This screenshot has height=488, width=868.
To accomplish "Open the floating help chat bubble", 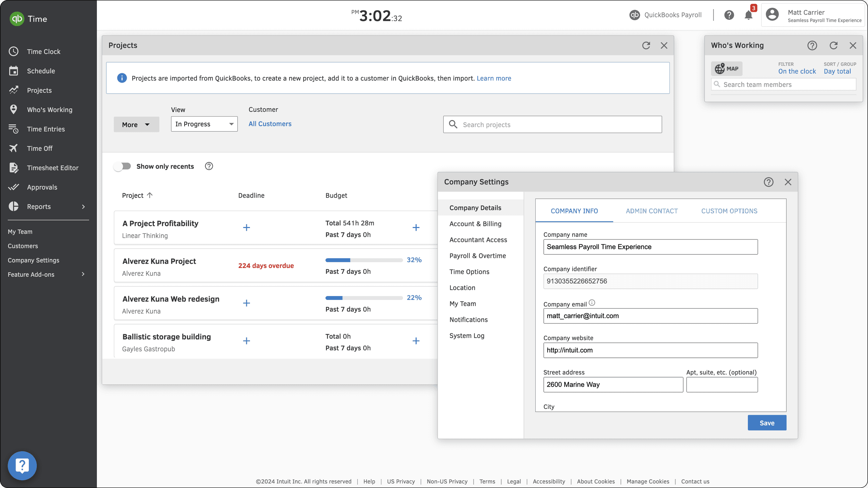I will pyautogui.click(x=22, y=465).
